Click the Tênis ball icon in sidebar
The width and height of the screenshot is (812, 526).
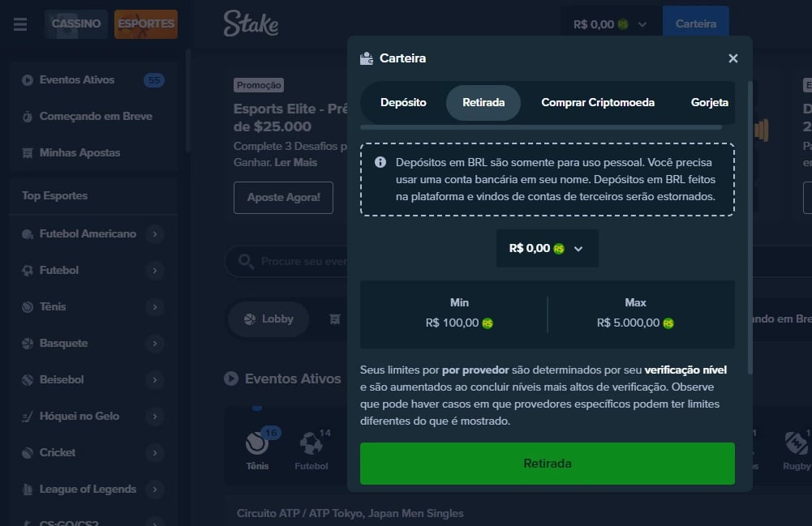[28, 306]
